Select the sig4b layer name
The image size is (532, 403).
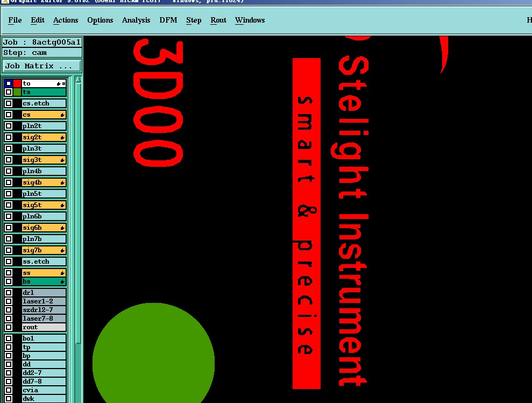coord(44,182)
